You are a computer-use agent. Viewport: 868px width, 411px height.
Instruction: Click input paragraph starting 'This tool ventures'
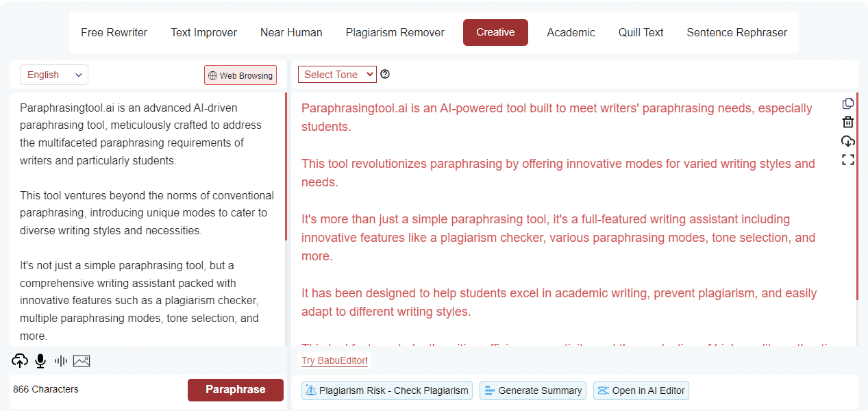click(147, 213)
